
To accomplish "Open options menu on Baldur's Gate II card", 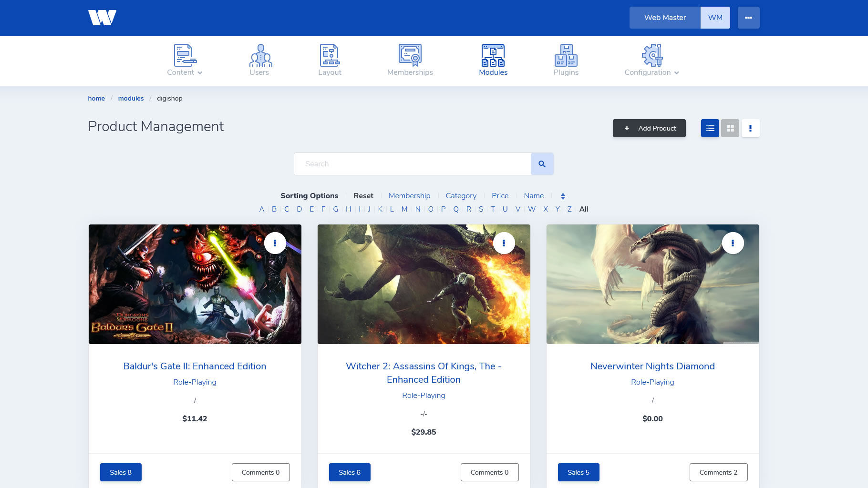I will (275, 243).
